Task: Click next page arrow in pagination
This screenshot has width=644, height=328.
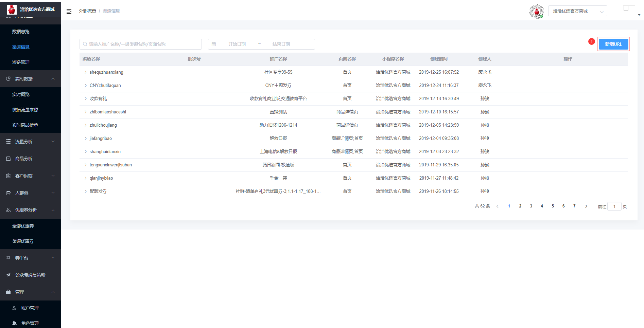Action: (x=586, y=206)
